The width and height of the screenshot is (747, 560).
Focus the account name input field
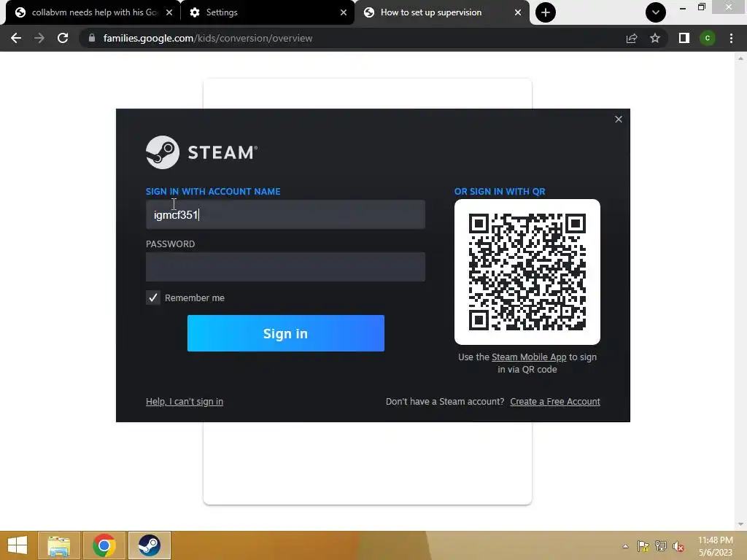(x=285, y=214)
